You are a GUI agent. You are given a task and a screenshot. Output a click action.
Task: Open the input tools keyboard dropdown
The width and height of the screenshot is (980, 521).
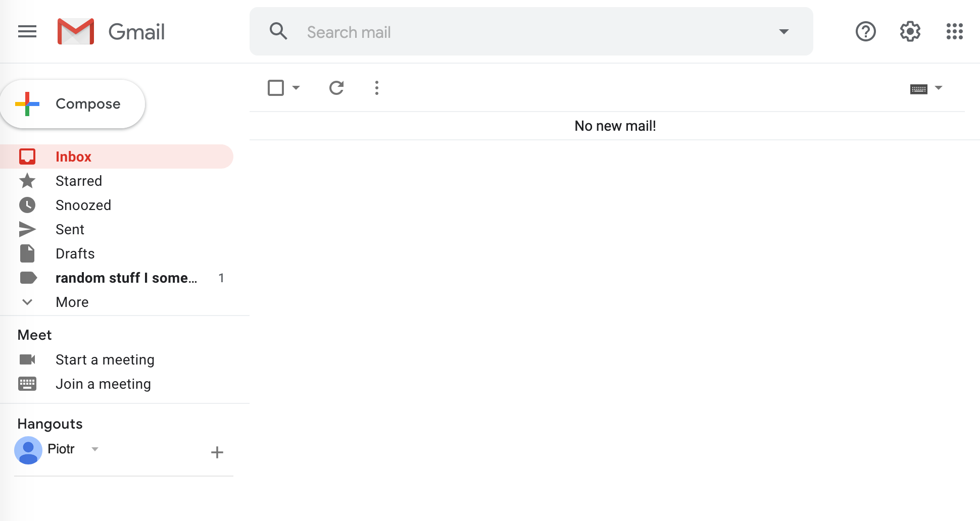pos(939,88)
